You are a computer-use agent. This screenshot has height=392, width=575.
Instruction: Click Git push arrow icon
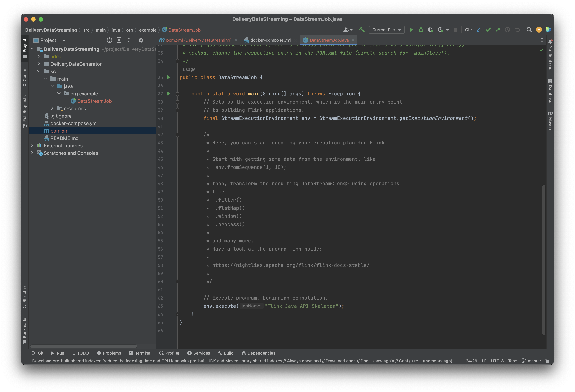coord(498,30)
